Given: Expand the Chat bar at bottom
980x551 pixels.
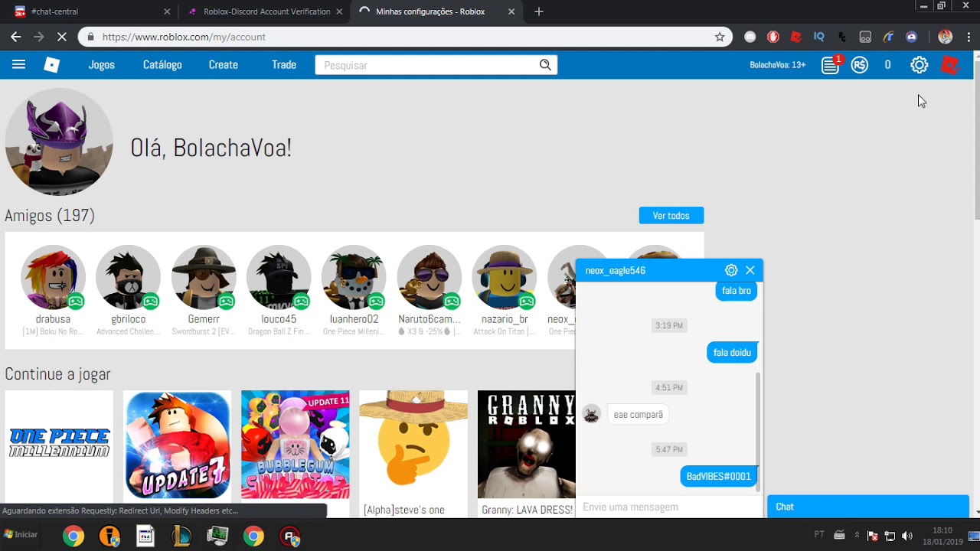Looking at the screenshot, I should tap(868, 507).
